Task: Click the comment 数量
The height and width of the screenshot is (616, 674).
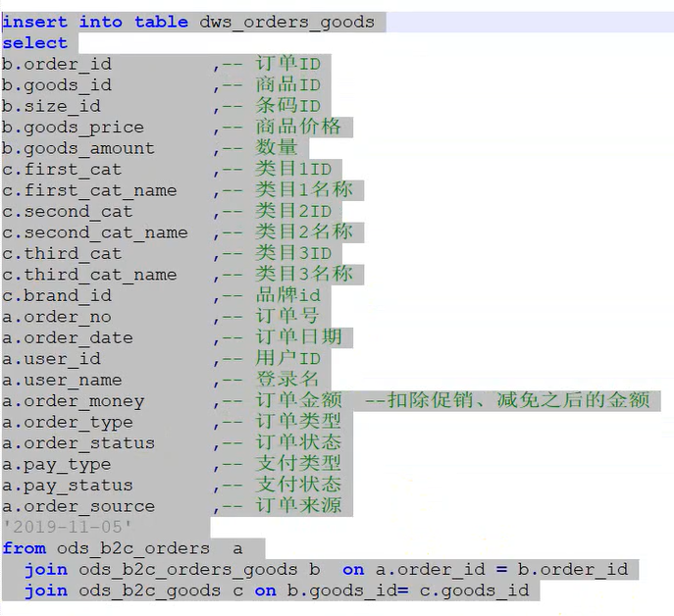Action: point(277,148)
